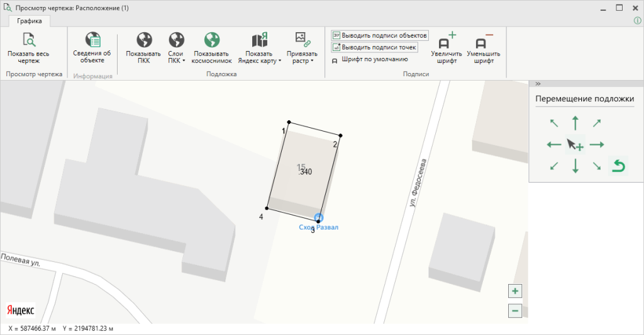Screen dimensions: 644x335
Task: Toggle Показывать ПКК globe button
Action: tap(143, 40)
